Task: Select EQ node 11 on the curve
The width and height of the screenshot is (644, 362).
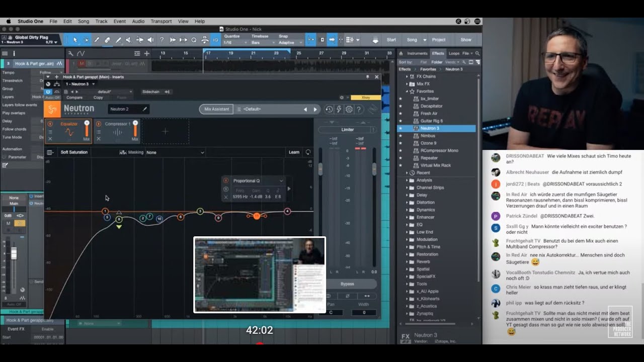Action: tap(257, 216)
